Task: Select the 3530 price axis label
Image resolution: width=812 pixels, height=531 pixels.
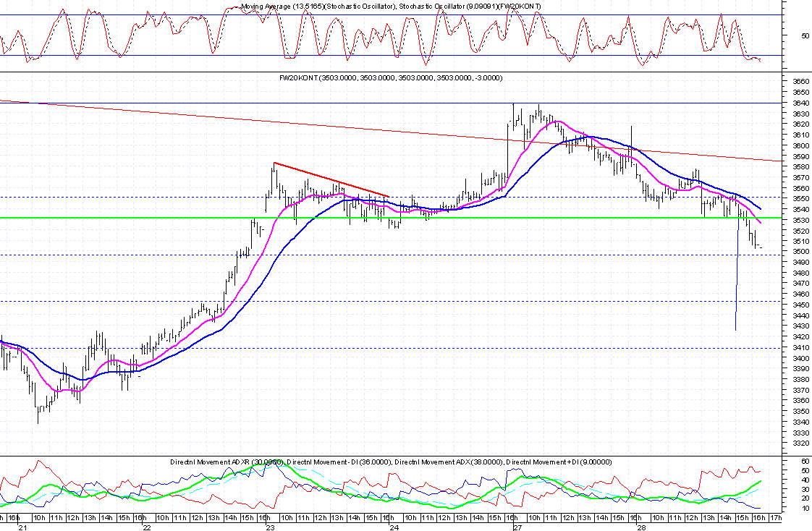Action: tap(801, 220)
